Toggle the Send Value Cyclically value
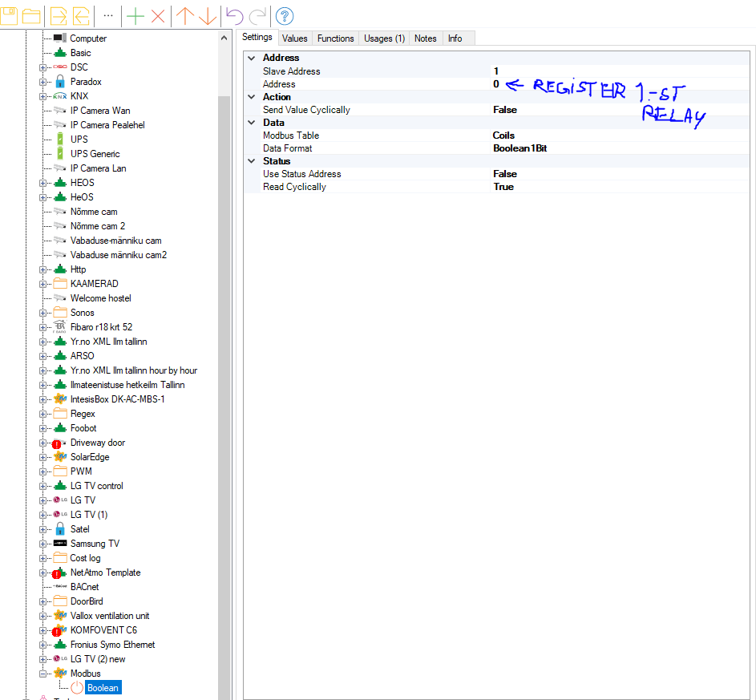This screenshot has height=700, width=756. (x=505, y=110)
